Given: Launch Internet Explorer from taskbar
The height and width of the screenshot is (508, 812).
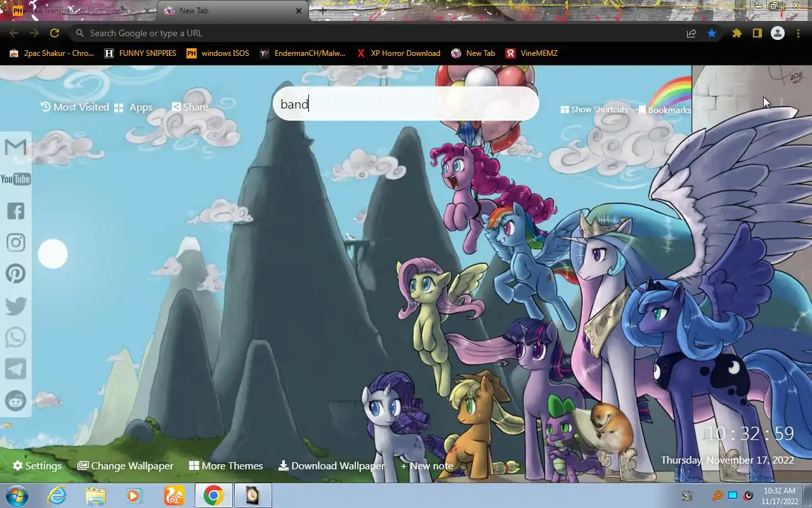Looking at the screenshot, I should (x=57, y=495).
